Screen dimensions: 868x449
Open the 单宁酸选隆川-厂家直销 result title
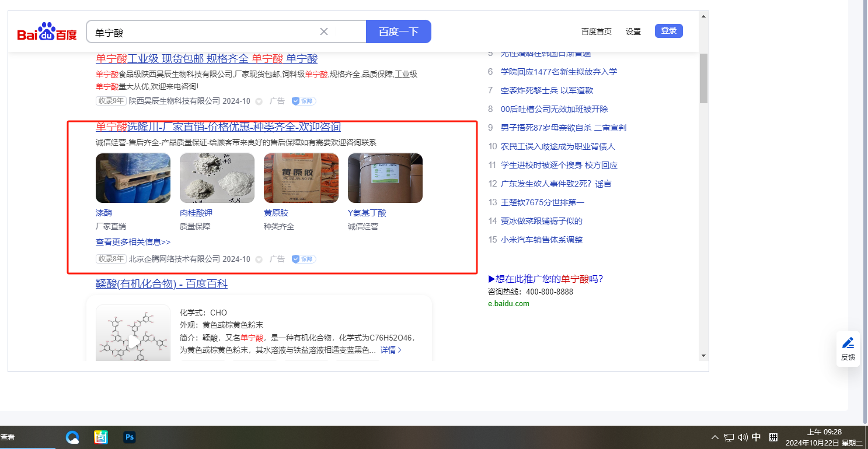click(x=218, y=127)
